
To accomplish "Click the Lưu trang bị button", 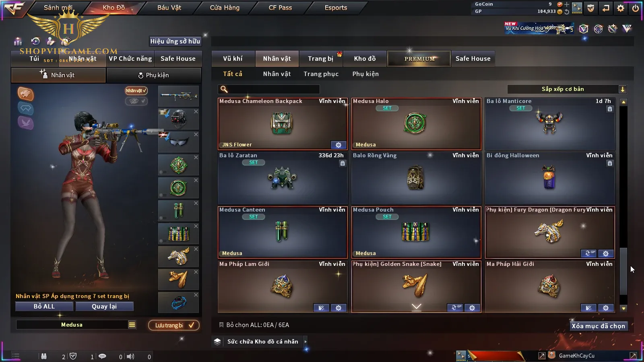I will click(x=174, y=325).
